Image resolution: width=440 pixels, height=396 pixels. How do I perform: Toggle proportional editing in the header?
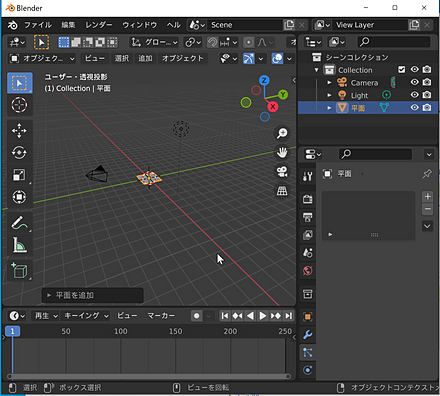(x=248, y=42)
